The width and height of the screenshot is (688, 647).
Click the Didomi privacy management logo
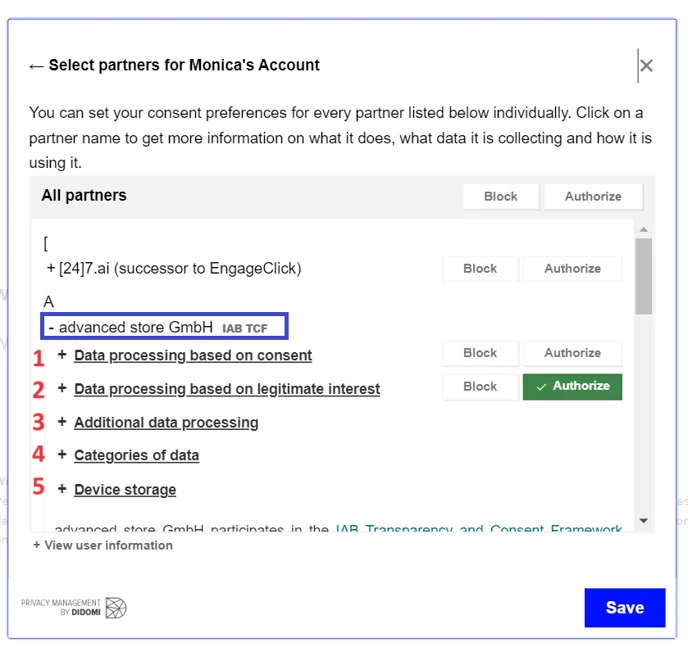(x=75, y=607)
